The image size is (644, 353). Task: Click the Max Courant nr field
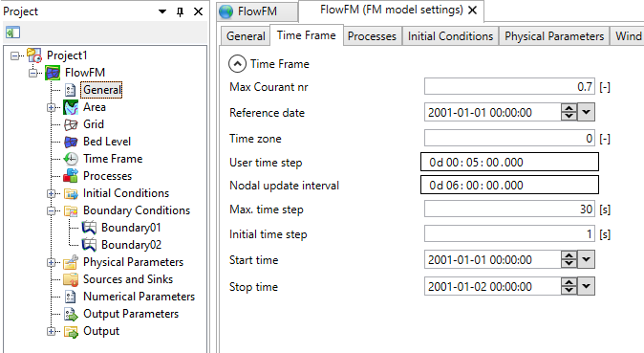point(509,86)
